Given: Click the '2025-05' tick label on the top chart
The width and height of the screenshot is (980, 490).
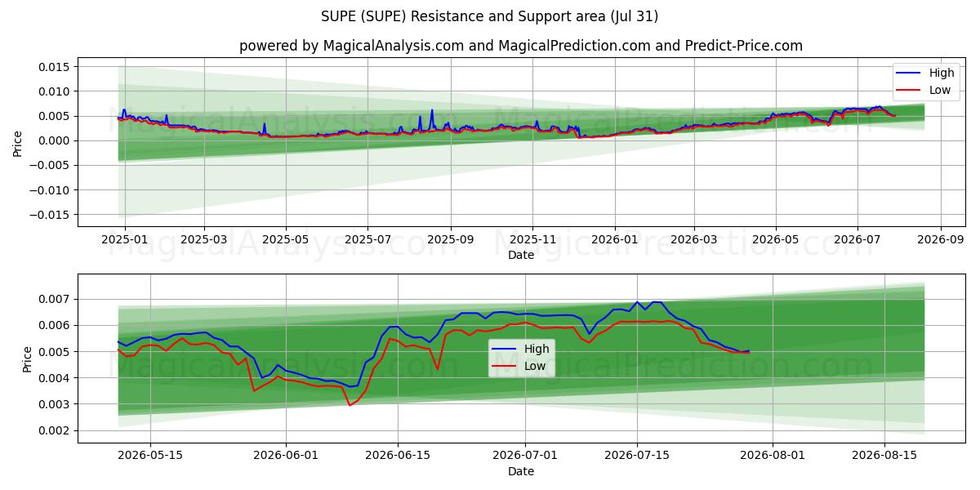Looking at the screenshot, I should [285, 239].
